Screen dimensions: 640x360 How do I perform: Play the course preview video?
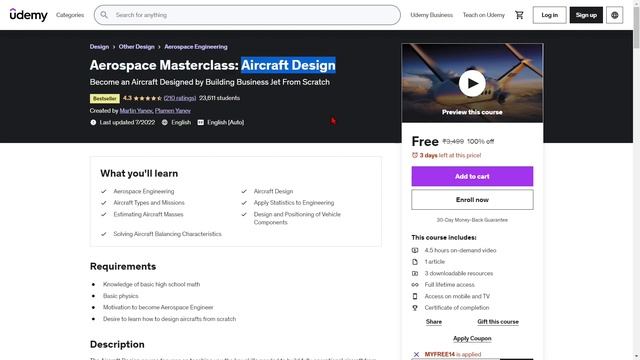click(472, 83)
